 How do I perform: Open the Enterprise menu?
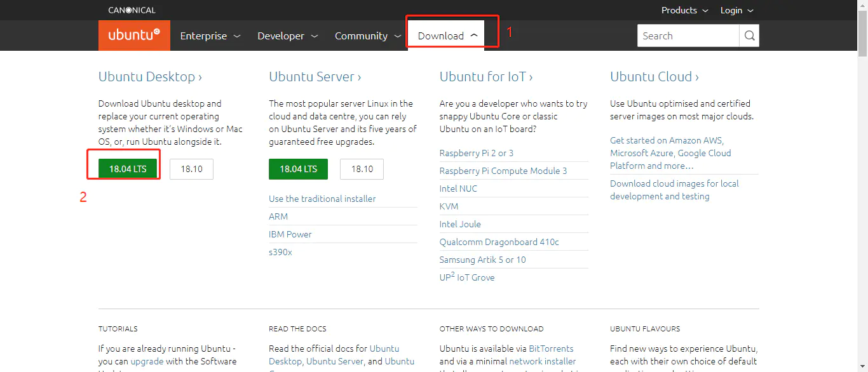click(x=210, y=36)
